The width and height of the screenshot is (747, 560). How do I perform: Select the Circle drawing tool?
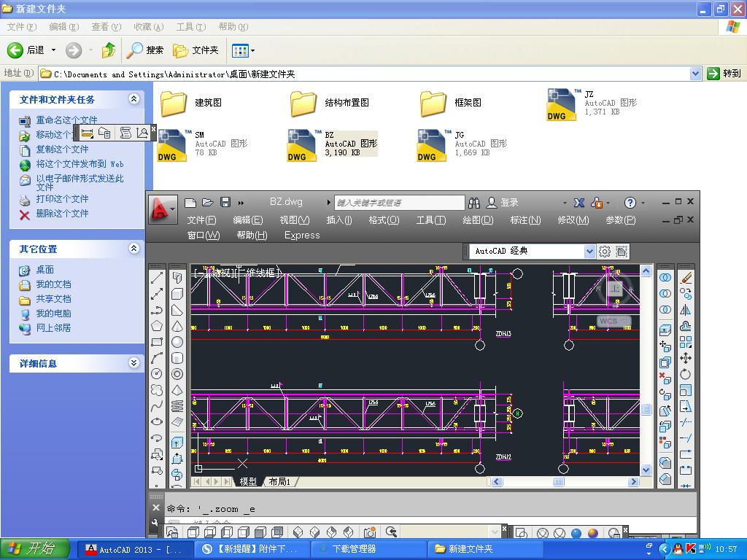tap(157, 374)
